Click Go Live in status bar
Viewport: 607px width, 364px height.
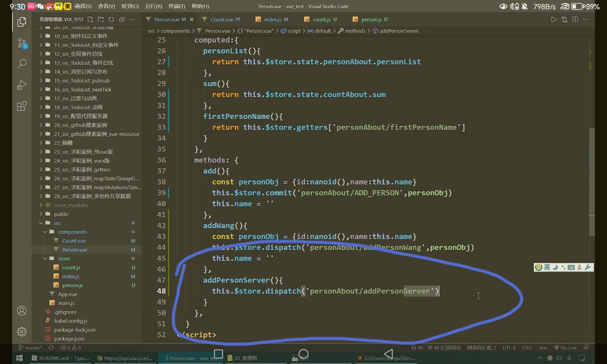click(x=565, y=348)
